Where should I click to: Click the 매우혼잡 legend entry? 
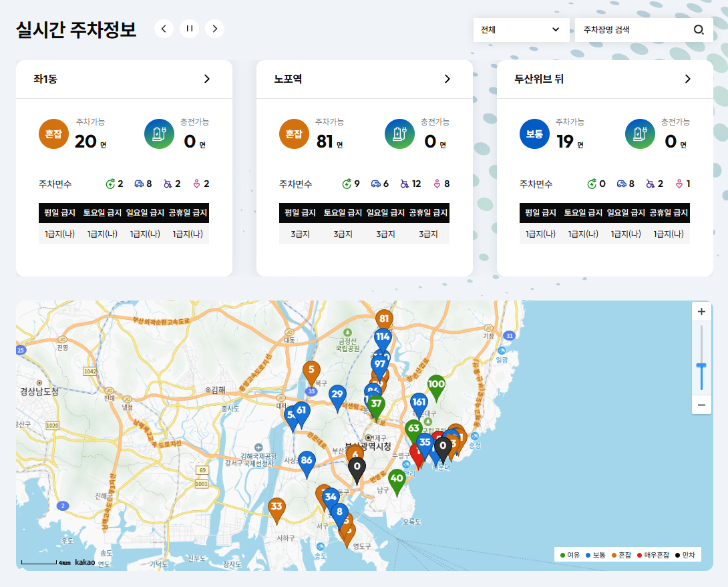tap(653, 555)
